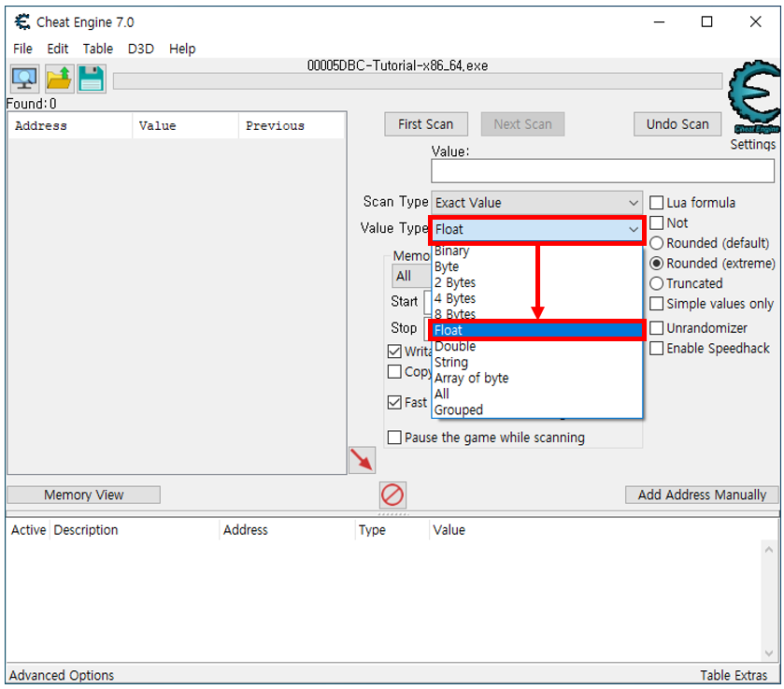Untick the Writable checkbox

(x=394, y=352)
